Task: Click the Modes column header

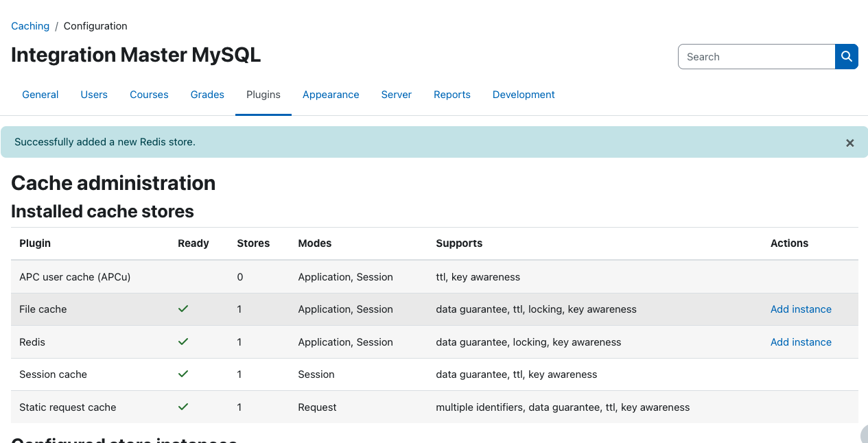Action: point(315,243)
